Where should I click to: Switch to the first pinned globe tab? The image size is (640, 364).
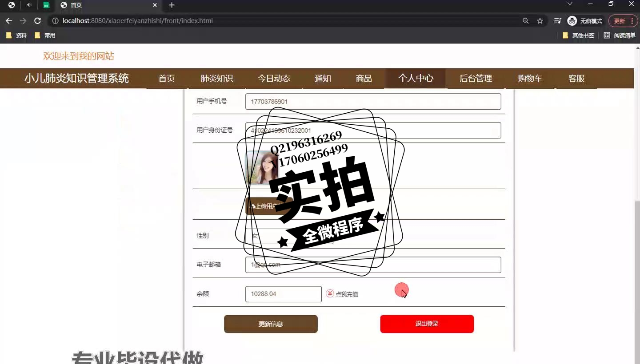pos(12,5)
